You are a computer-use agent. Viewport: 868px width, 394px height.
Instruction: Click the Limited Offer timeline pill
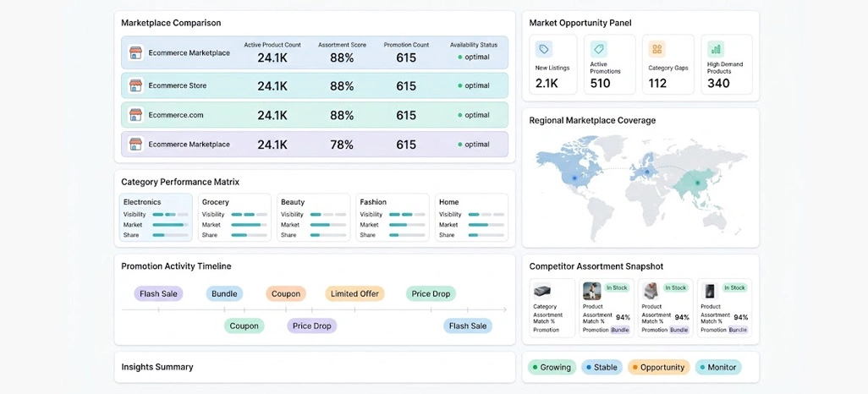point(354,294)
